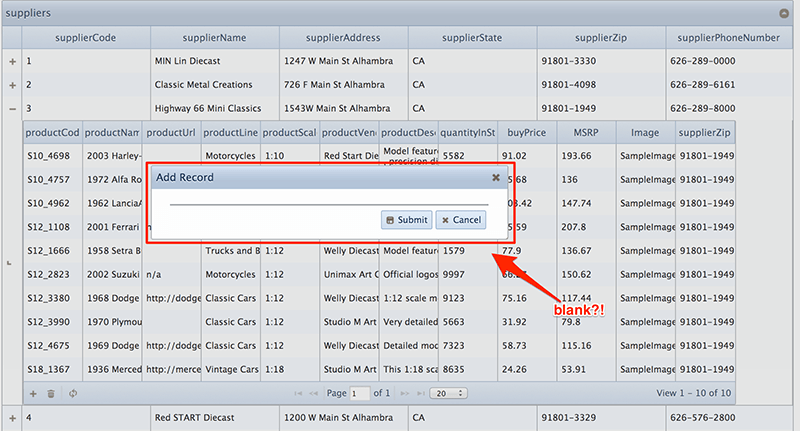The height and width of the screenshot is (431, 800).
Task: Click the previous page pager icon
Action: coord(314,394)
